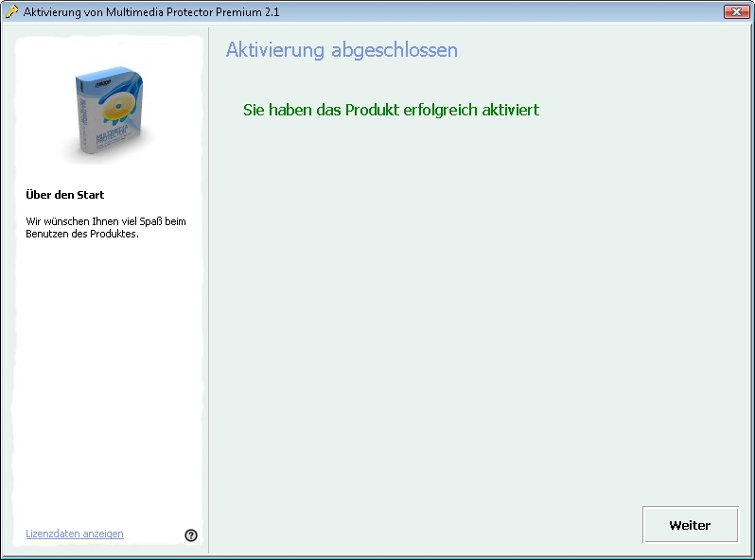This screenshot has height=560, width=755.
Task: Close the activation window
Action: [737, 12]
